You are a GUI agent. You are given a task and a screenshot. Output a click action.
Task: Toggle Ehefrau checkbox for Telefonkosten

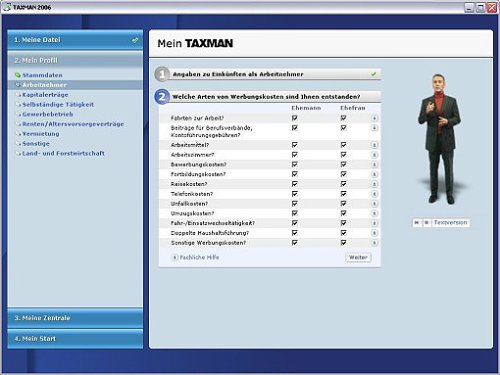pyautogui.click(x=343, y=194)
